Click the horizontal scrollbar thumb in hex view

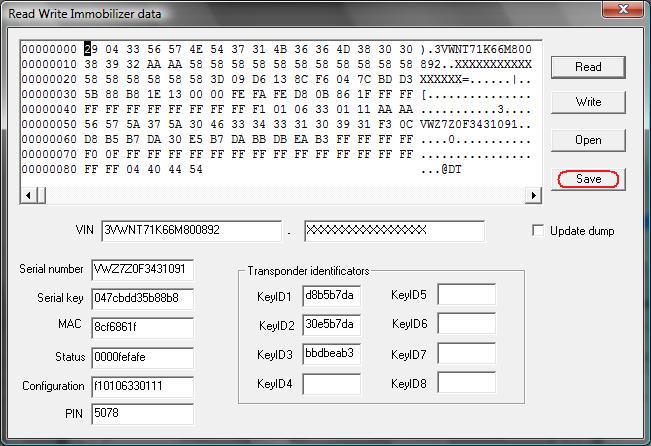click(41, 195)
